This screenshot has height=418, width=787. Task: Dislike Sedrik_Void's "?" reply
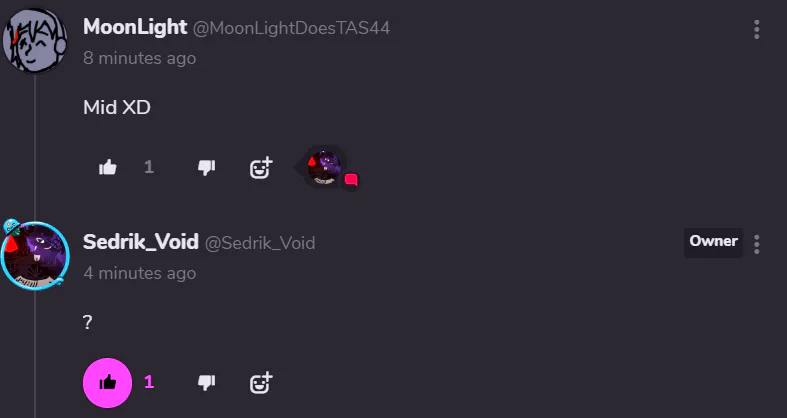206,383
